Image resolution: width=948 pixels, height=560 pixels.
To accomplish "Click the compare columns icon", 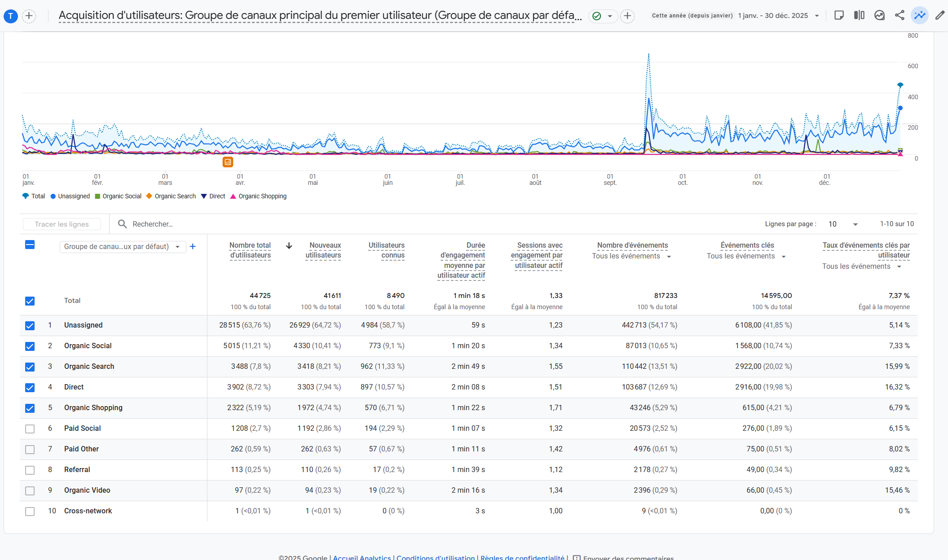I will (859, 16).
